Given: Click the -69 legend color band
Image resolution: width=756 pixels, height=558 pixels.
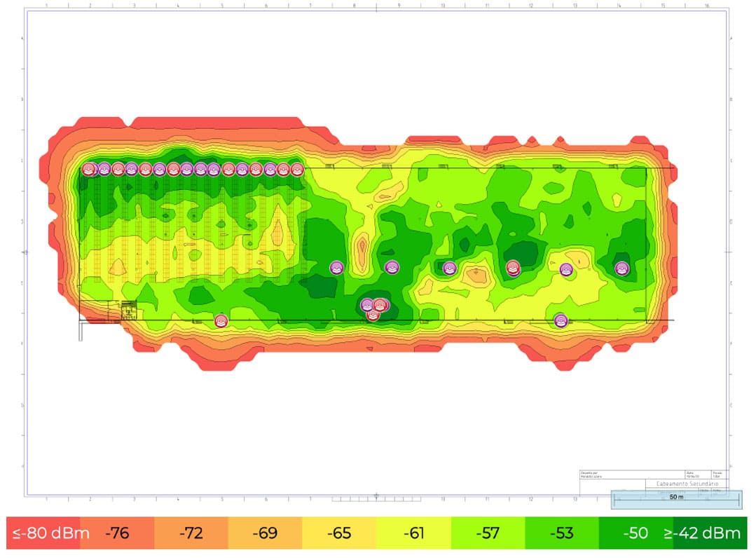Looking at the screenshot, I should (x=266, y=533).
